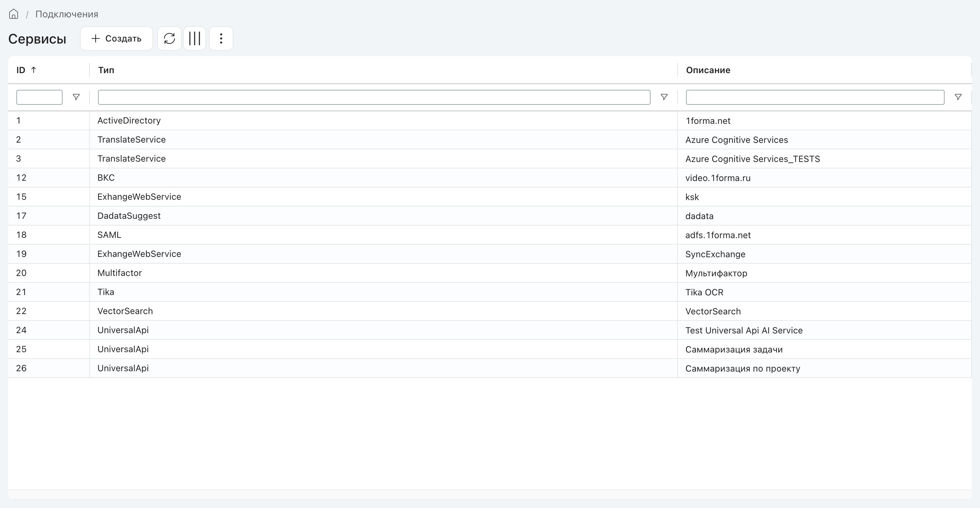The image size is (980, 508).
Task: Click the SyncExchange description cell
Action: point(824,254)
